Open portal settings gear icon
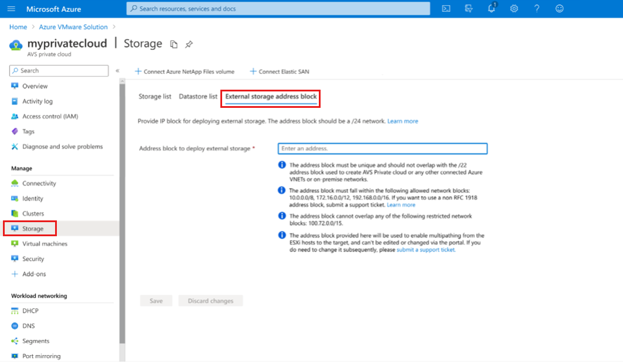Image resolution: width=623 pixels, height=364 pixels. pyautogui.click(x=514, y=8)
